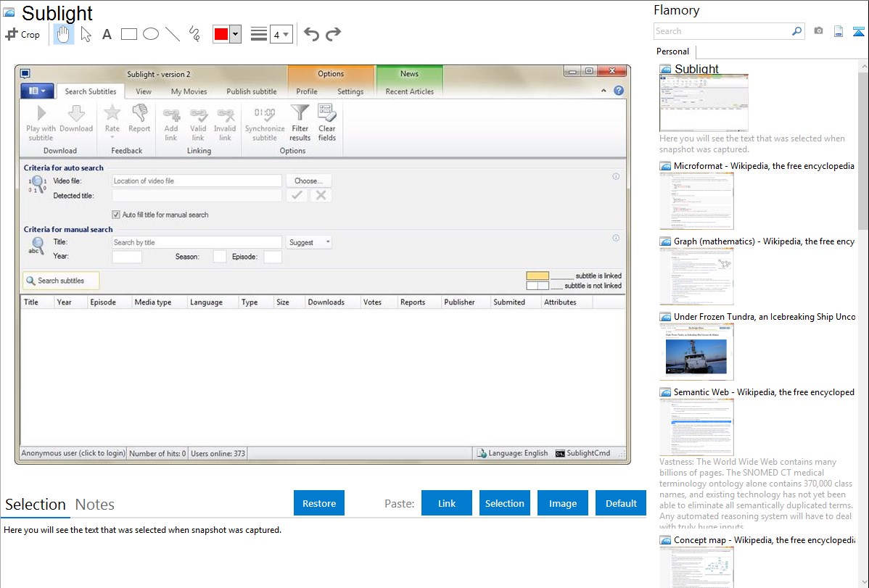Select the arrow pointer tool
The image size is (869, 588).
pyautogui.click(x=86, y=34)
